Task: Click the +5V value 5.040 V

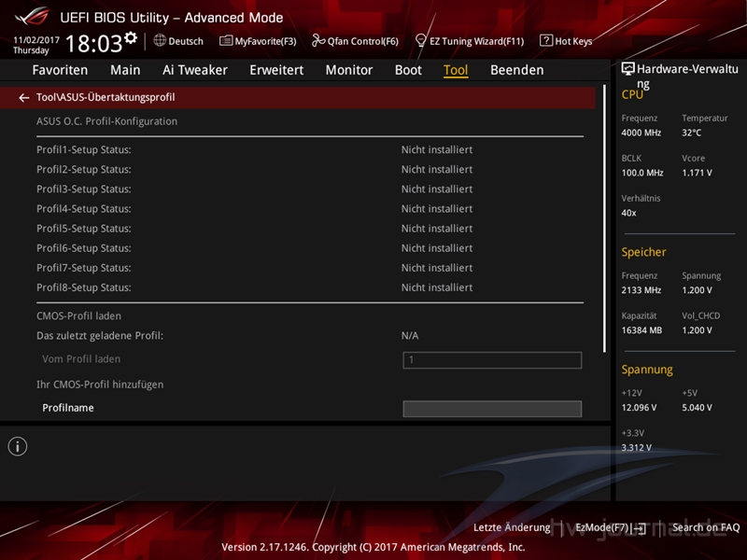Action: click(697, 408)
